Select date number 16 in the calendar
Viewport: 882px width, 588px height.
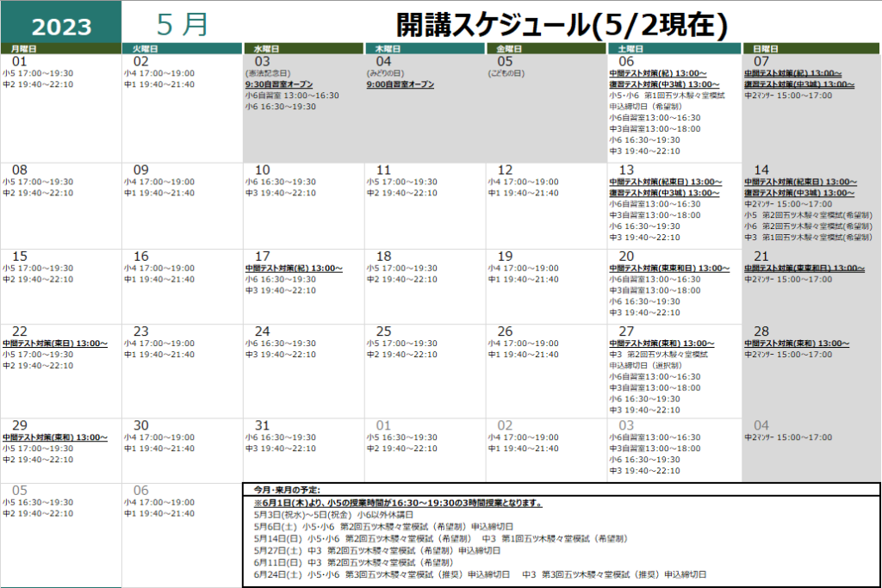[141, 256]
